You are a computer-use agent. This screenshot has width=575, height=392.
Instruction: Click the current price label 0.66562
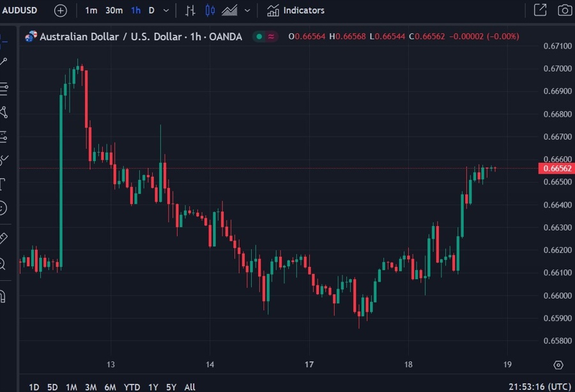pyautogui.click(x=557, y=169)
